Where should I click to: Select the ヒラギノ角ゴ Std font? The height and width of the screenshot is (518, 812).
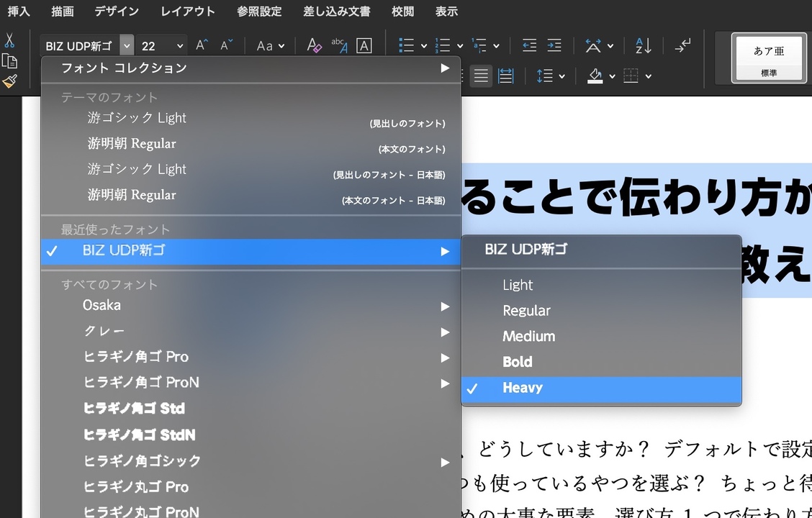tap(251, 409)
